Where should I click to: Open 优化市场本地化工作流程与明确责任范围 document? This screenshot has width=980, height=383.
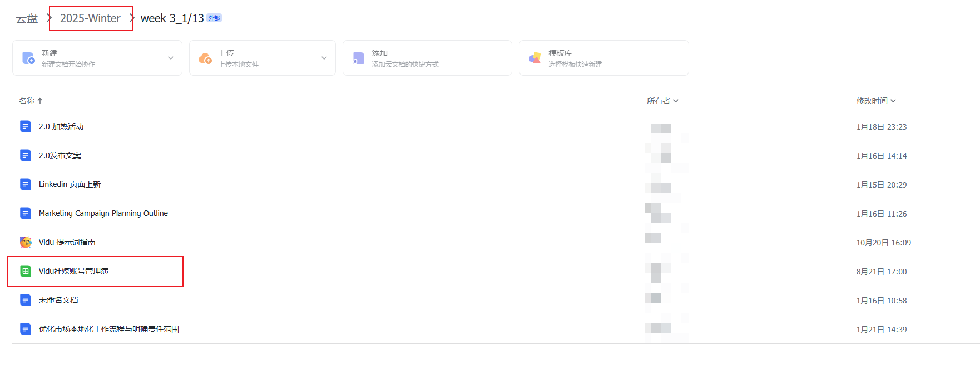109,329
